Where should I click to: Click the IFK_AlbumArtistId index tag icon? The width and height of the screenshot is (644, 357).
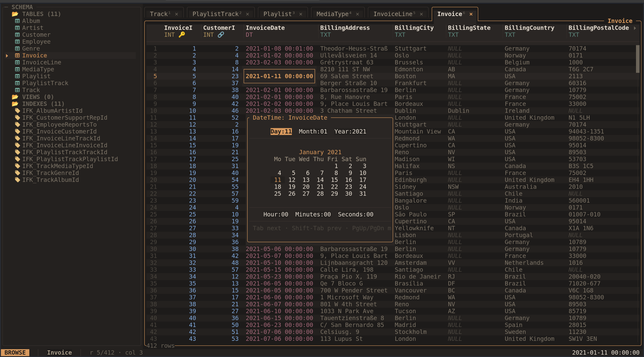click(17, 110)
